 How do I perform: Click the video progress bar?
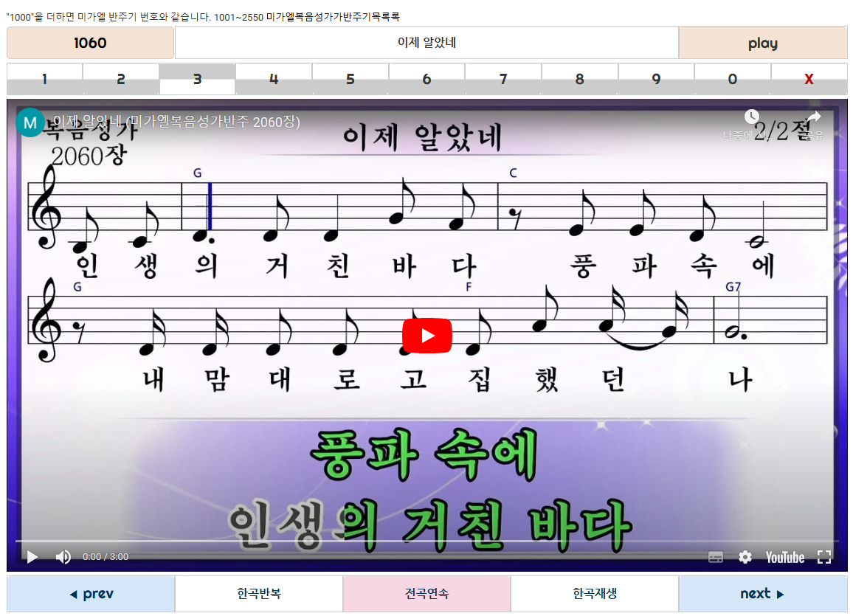pyautogui.click(x=426, y=541)
